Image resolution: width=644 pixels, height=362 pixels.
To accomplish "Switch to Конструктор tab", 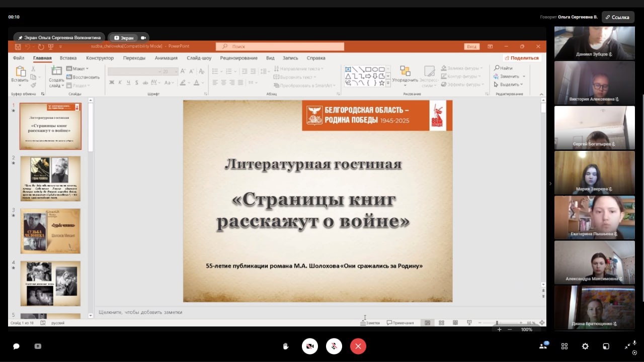I will (x=100, y=58).
